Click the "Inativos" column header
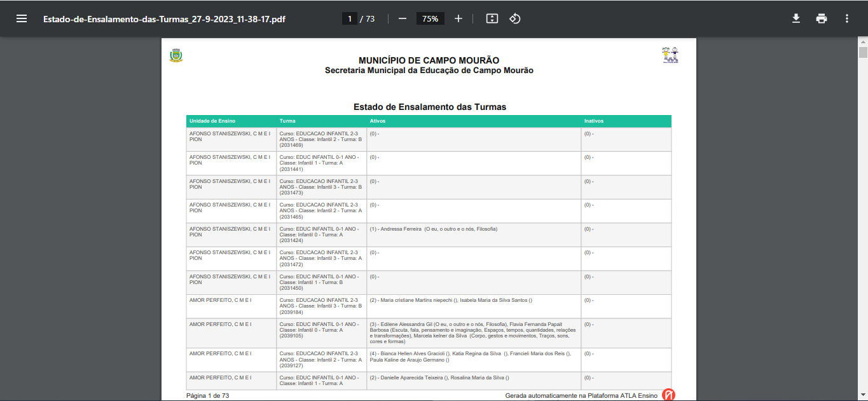Viewport: 868px width, 401px height. pyautogui.click(x=626, y=121)
